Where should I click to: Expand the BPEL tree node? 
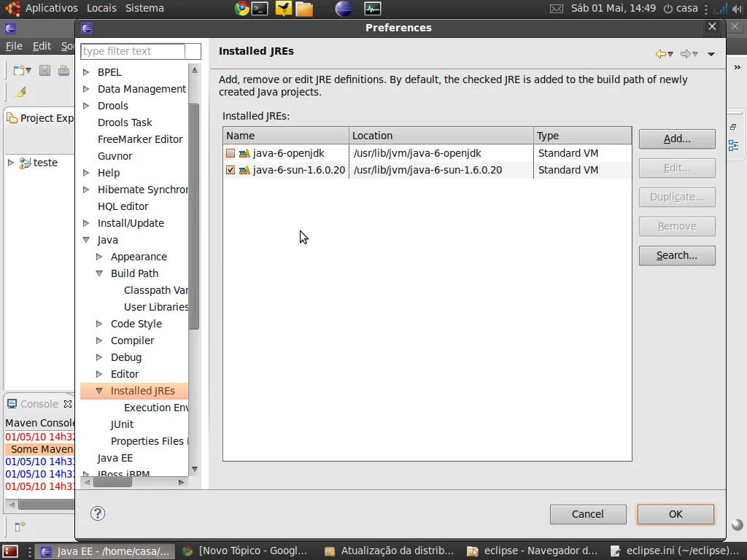point(86,72)
